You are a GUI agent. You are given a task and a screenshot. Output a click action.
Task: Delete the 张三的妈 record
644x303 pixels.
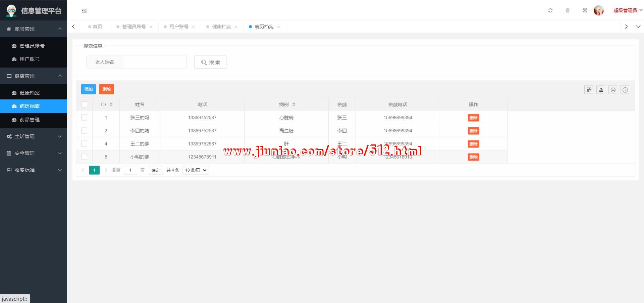click(474, 118)
